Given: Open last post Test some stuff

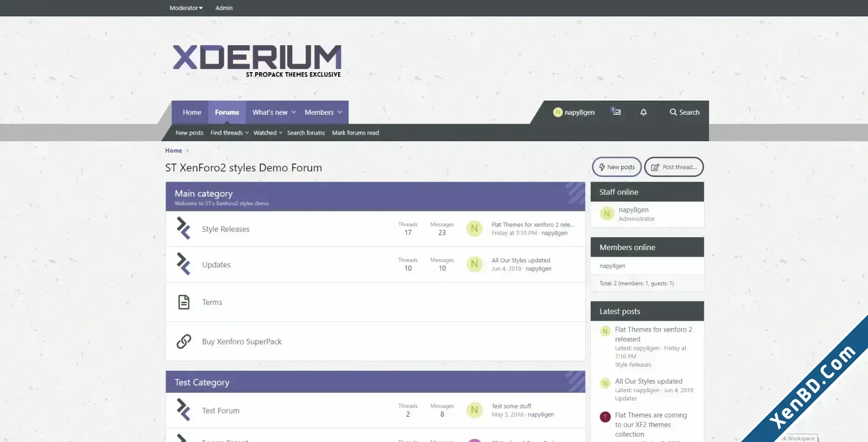Looking at the screenshot, I should (x=511, y=406).
